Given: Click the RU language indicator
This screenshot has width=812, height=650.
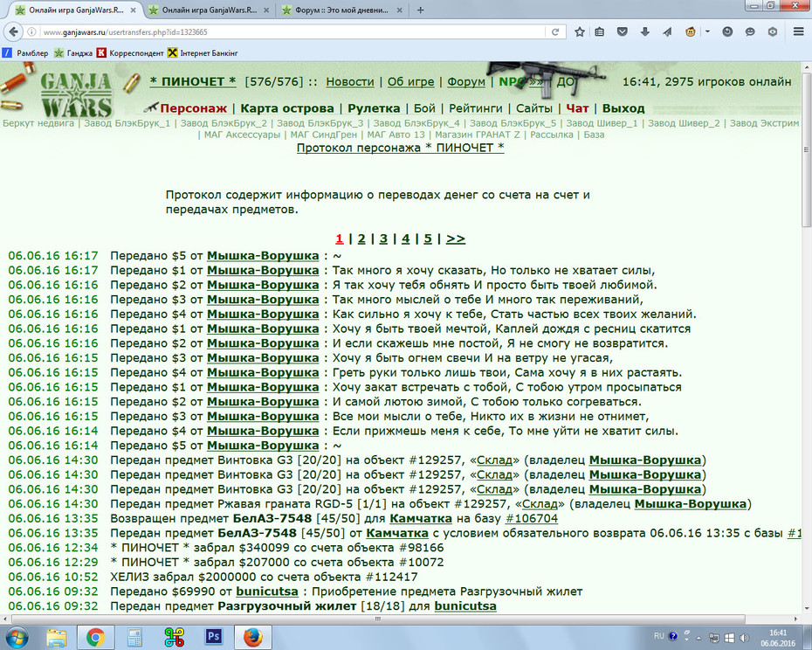Looking at the screenshot, I should click(x=658, y=636).
